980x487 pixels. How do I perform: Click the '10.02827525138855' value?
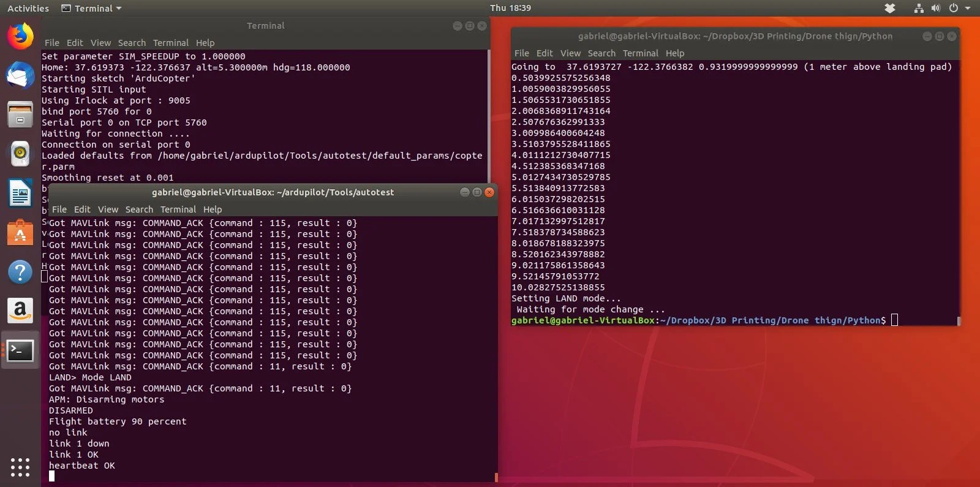(x=558, y=287)
